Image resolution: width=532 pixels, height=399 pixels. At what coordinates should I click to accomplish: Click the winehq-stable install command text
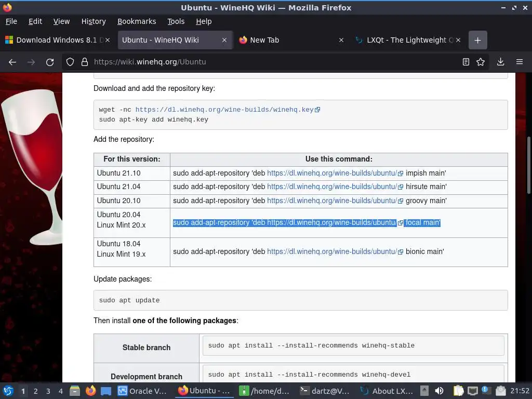[311, 345]
